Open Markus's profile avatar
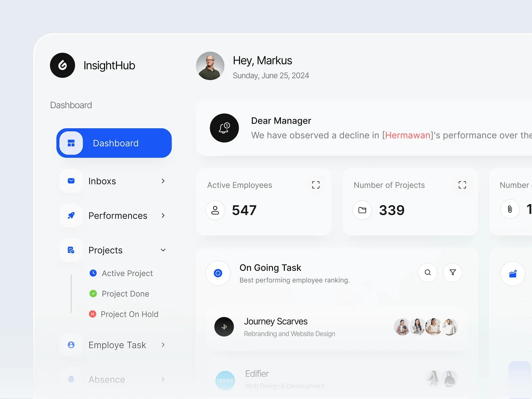532x399 pixels. coord(210,66)
